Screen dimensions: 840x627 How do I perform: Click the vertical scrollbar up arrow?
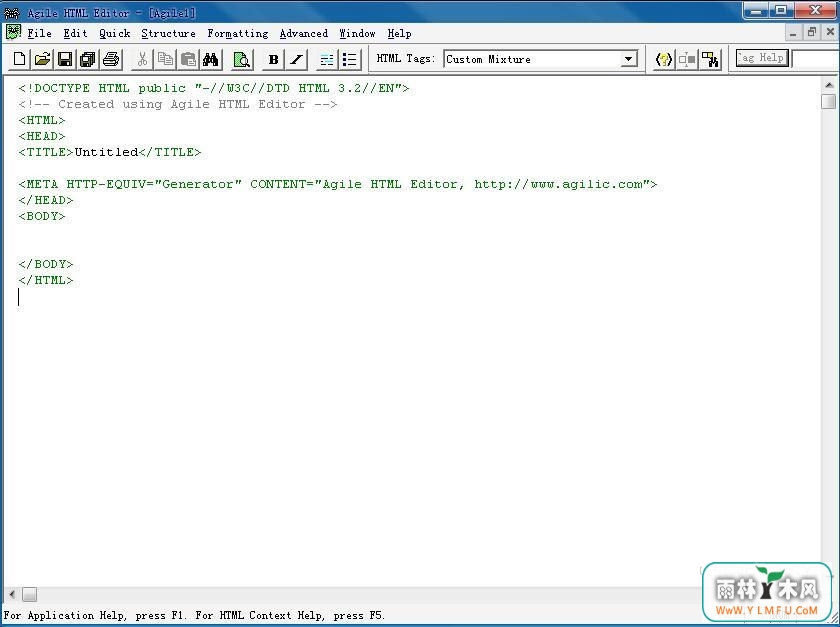pyautogui.click(x=828, y=85)
